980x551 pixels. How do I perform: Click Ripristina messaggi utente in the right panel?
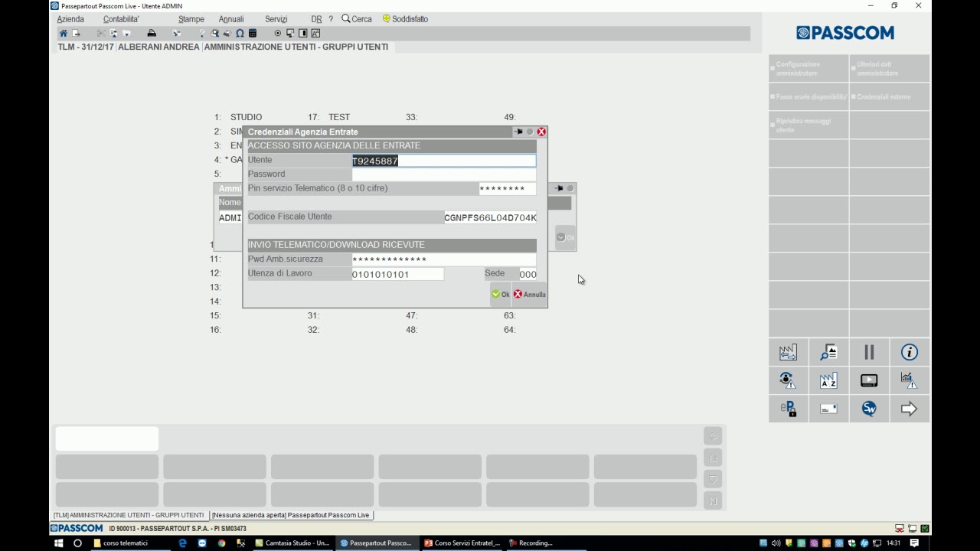[x=808, y=126]
